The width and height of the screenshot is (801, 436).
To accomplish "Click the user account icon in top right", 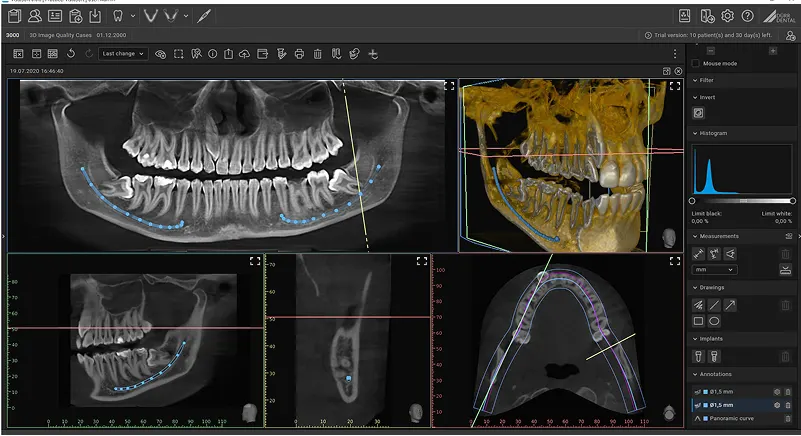I will pyautogui.click(x=790, y=36).
